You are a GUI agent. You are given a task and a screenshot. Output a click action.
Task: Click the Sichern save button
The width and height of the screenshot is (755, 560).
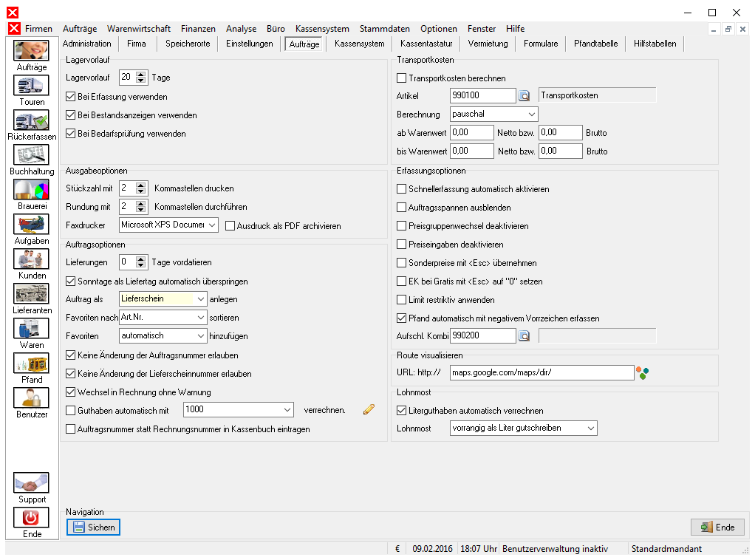click(93, 527)
